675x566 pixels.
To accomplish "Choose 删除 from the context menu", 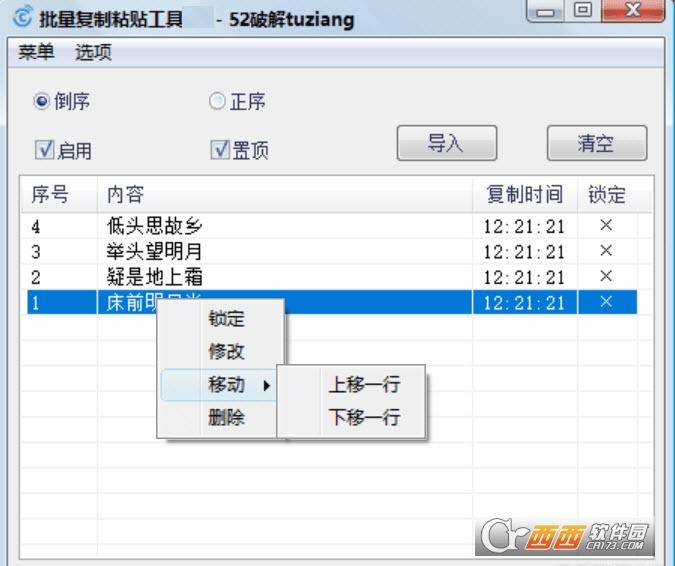I will tap(220, 417).
